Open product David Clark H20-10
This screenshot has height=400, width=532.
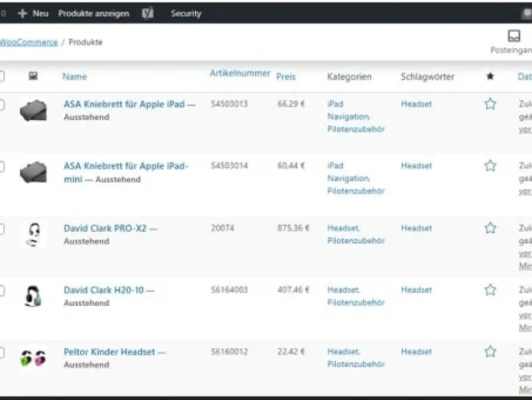pos(104,290)
